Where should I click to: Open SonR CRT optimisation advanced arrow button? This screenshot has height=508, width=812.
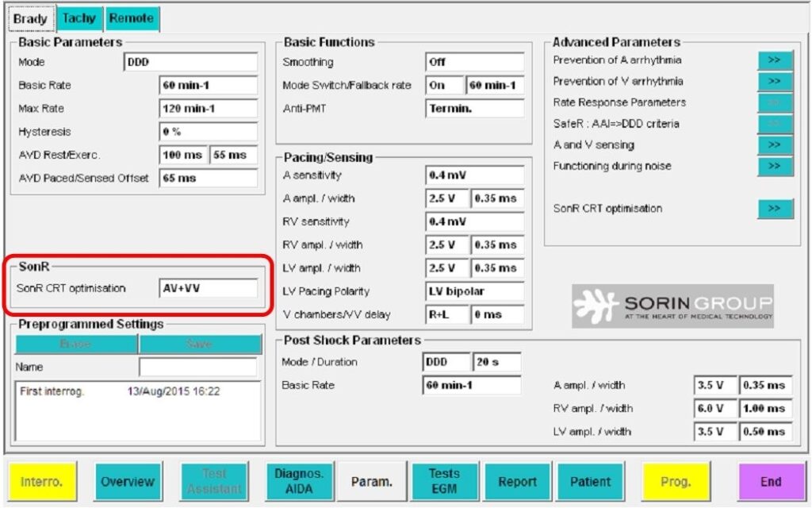[775, 209]
